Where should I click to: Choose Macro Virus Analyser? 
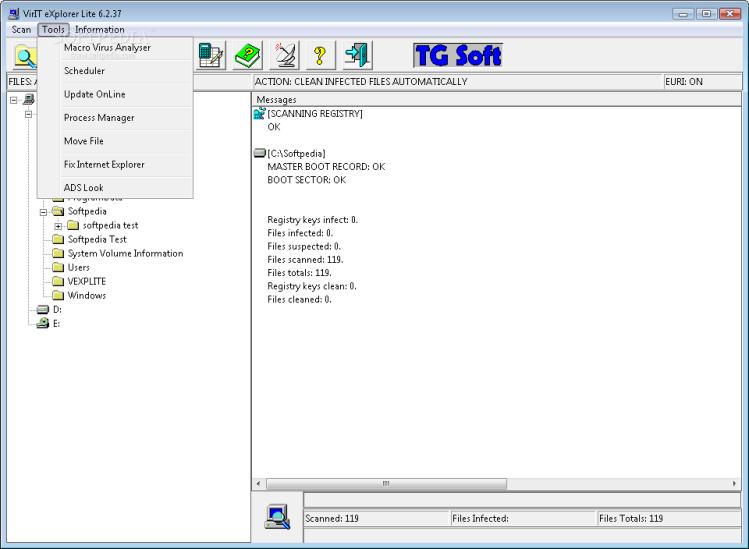115,48
